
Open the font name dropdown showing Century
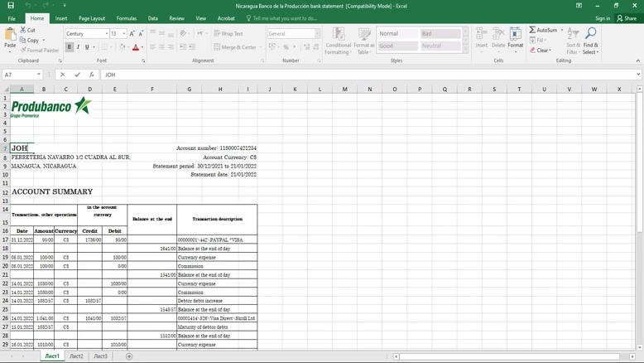point(107,34)
